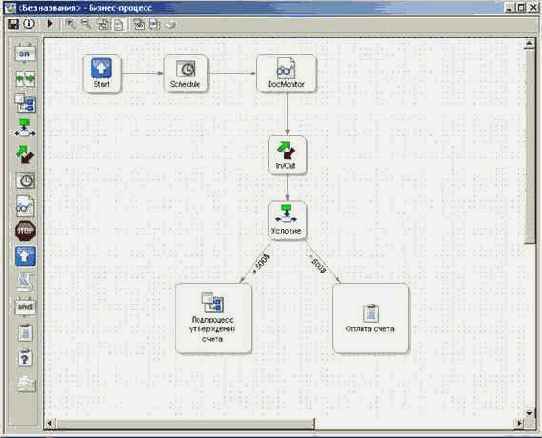Select the DocMonitor node on canvas
The width and height of the screenshot is (542, 438).
coord(286,74)
